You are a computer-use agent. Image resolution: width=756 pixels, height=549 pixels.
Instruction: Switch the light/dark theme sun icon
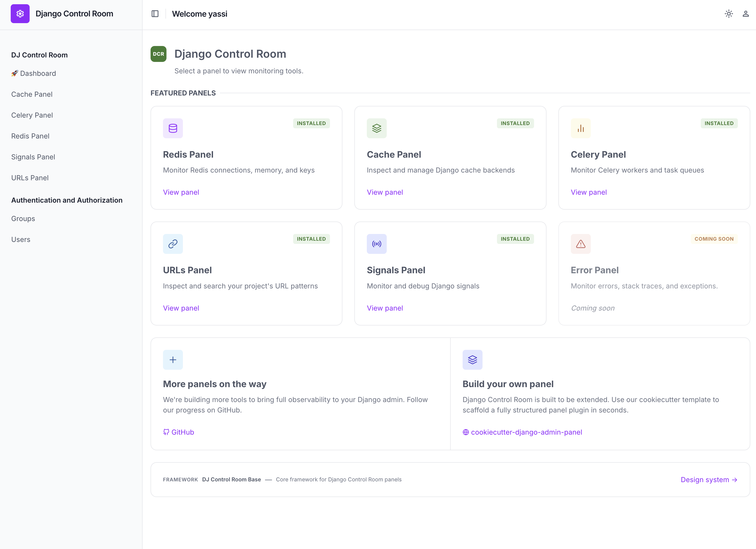[x=729, y=14]
